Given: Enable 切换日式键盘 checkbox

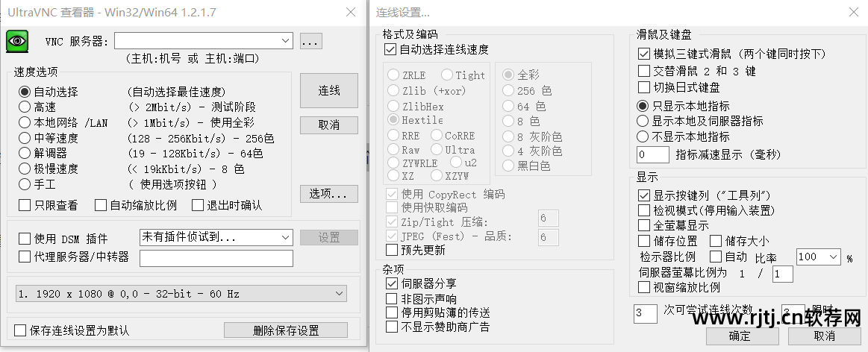Looking at the screenshot, I should 644,87.
